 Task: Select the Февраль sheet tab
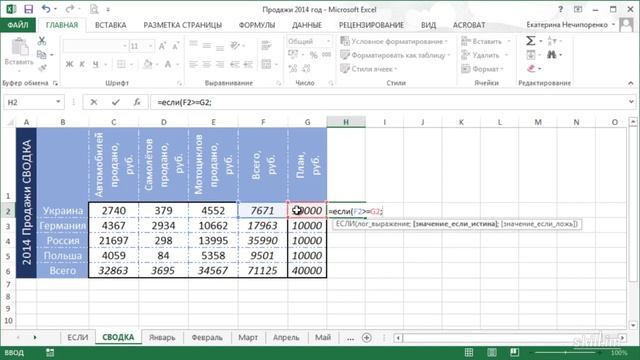pos(207,338)
